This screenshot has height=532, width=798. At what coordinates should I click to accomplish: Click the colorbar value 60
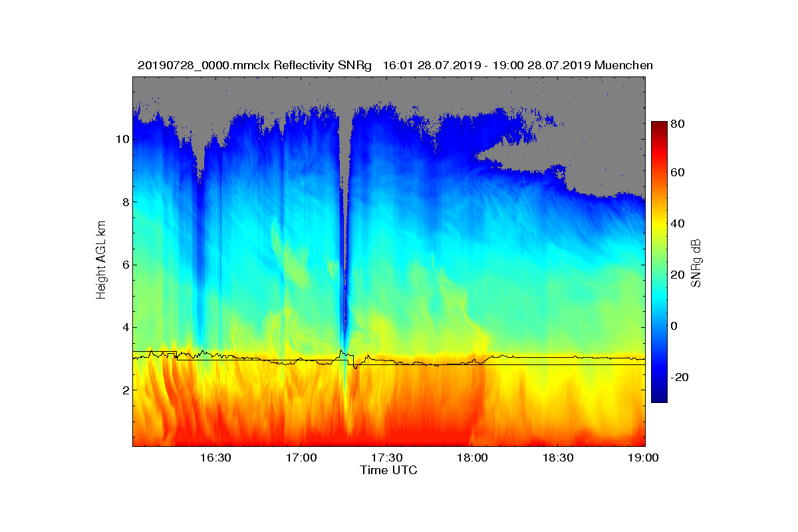(678, 173)
